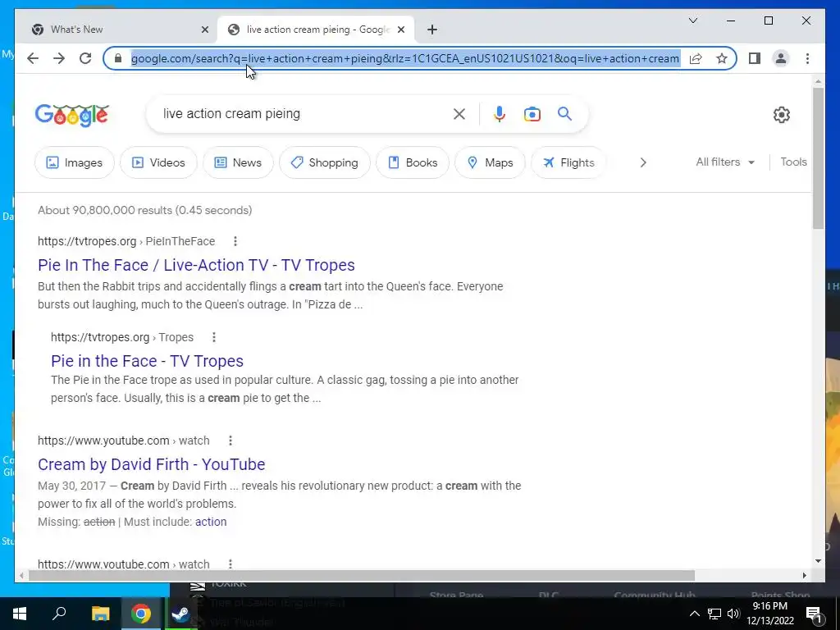The width and height of the screenshot is (840, 630).
Task: Search by image with the camera icon
Action: (x=532, y=114)
